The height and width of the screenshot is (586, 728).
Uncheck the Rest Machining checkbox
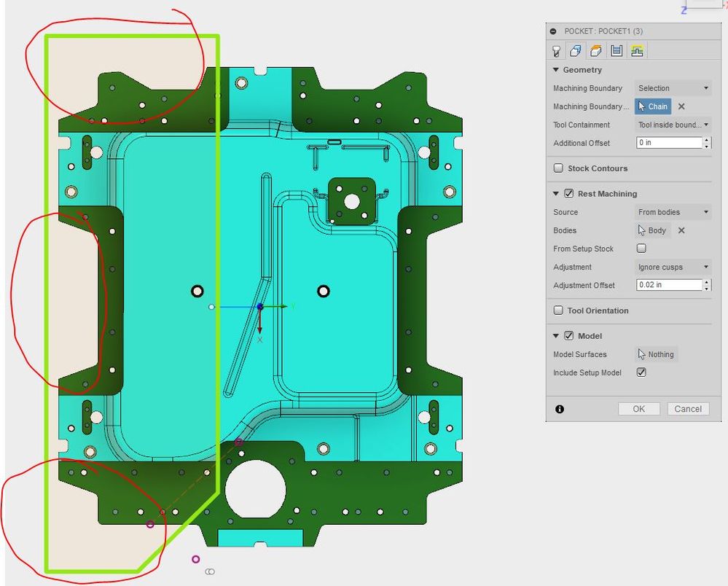(568, 194)
